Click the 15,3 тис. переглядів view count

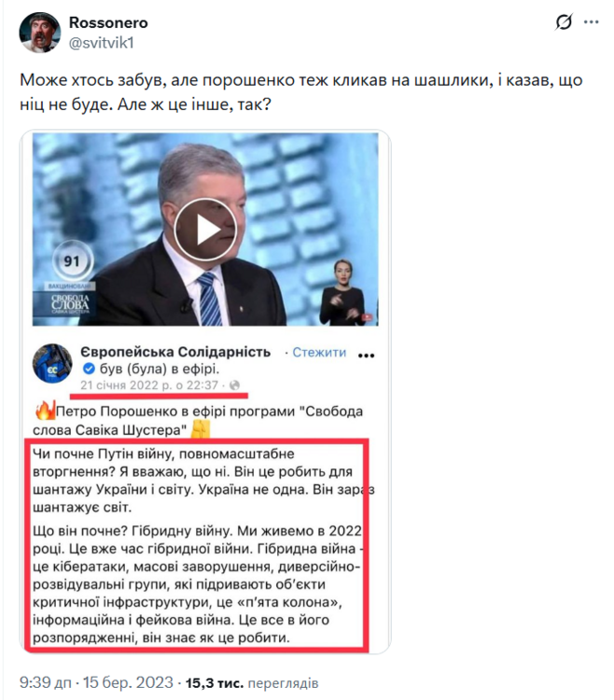pyautogui.click(x=252, y=683)
